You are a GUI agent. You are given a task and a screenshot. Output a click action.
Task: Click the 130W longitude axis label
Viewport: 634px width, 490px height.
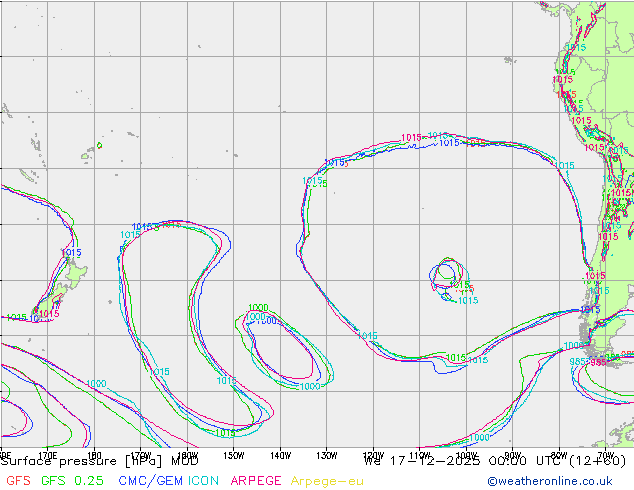327,456
